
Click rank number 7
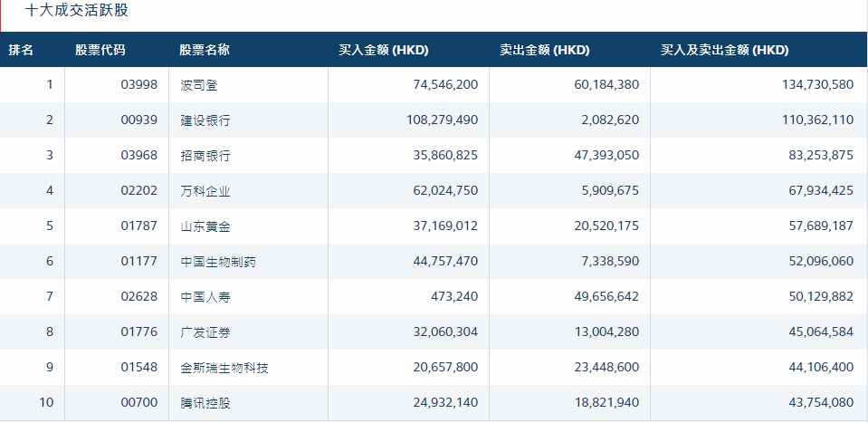click(x=50, y=297)
